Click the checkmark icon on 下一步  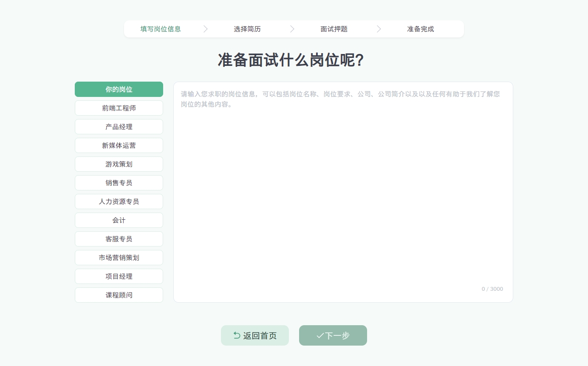(320, 336)
